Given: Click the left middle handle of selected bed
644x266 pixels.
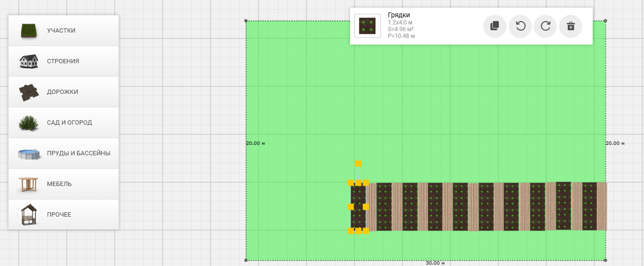Looking at the screenshot, I should pos(351,206).
